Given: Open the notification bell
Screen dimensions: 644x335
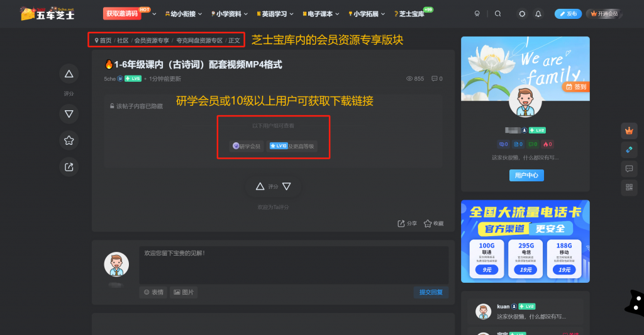Looking at the screenshot, I should coord(538,13).
